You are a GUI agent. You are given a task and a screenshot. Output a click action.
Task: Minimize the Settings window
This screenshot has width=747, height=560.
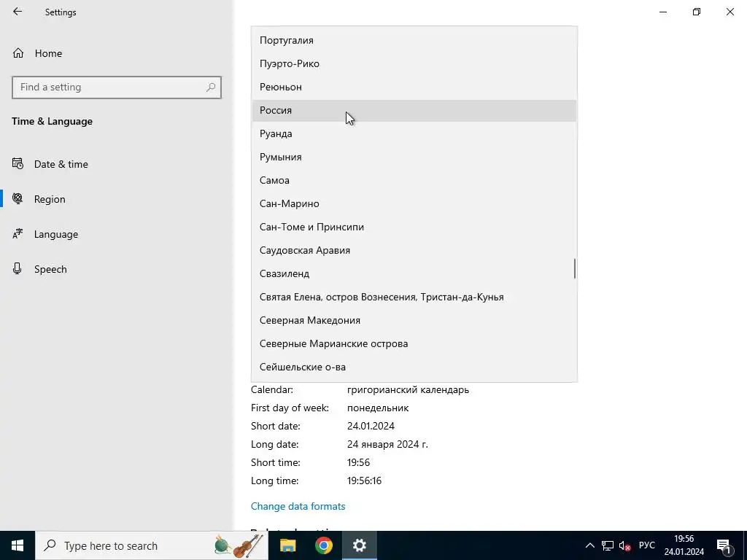click(662, 12)
